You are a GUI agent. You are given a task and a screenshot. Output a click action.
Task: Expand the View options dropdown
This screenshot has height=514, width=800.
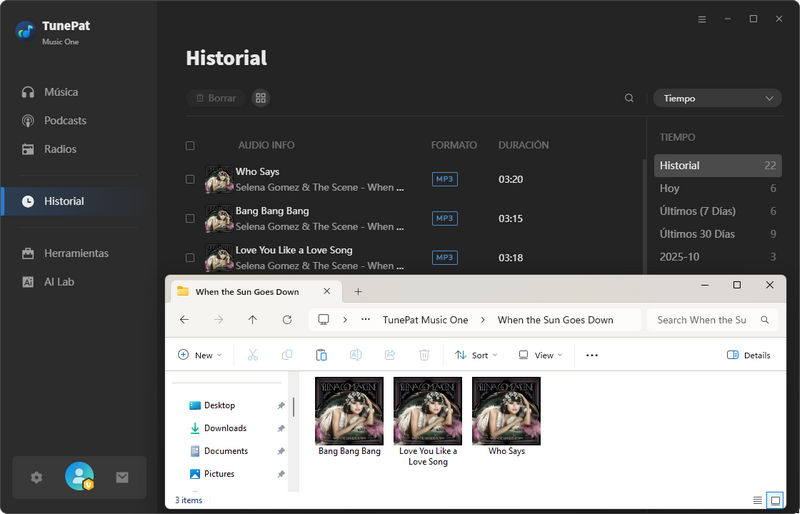540,355
